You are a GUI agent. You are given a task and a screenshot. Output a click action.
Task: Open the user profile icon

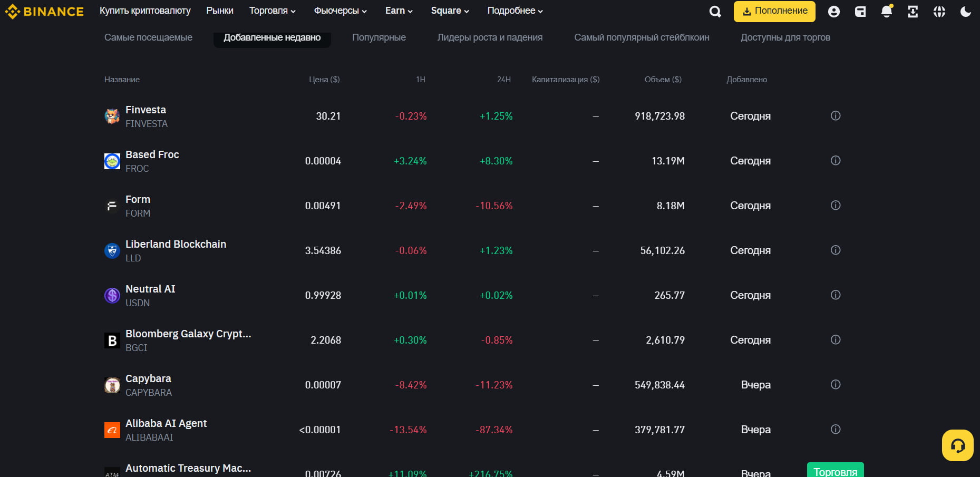(833, 12)
